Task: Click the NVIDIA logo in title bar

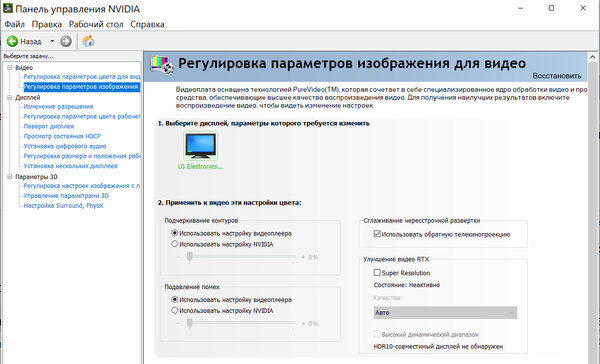Action: [x=8, y=8]
